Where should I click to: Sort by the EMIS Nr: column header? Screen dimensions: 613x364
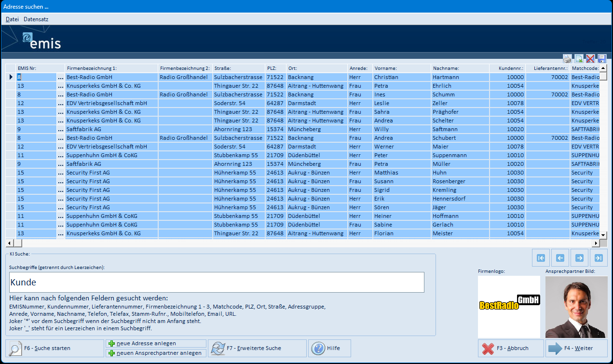40,68
